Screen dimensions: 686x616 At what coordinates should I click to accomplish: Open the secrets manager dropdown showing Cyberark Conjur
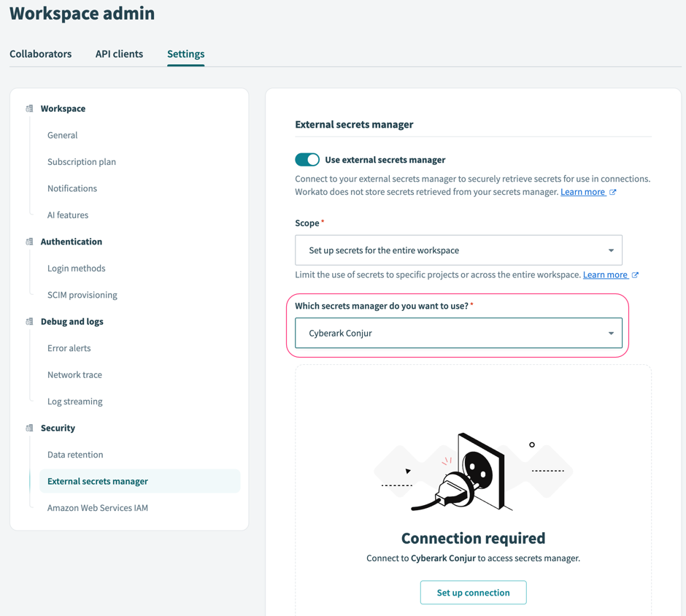pos(458,333)
